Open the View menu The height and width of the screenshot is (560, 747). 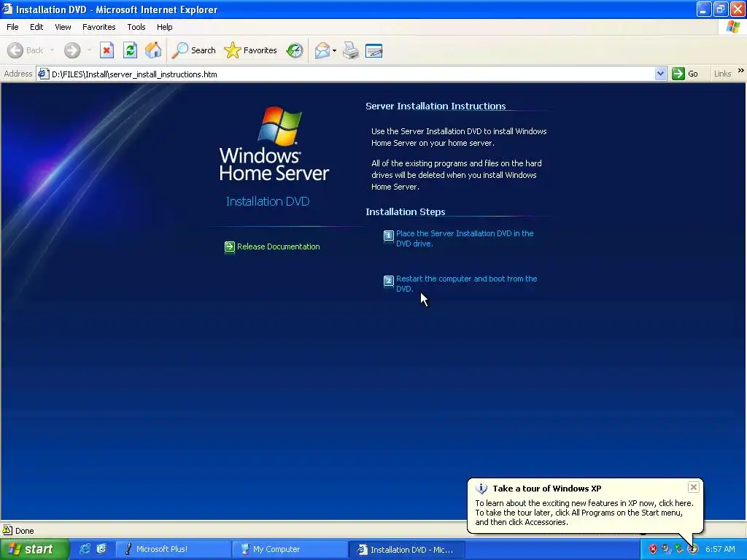(63, 27)
